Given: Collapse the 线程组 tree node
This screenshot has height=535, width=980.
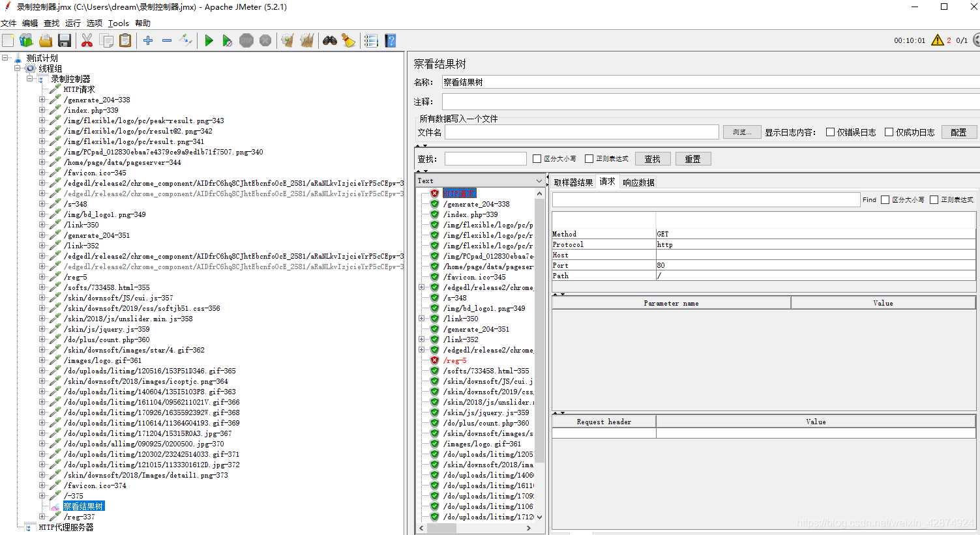Looking at the screenshot, I should [18, 68].
